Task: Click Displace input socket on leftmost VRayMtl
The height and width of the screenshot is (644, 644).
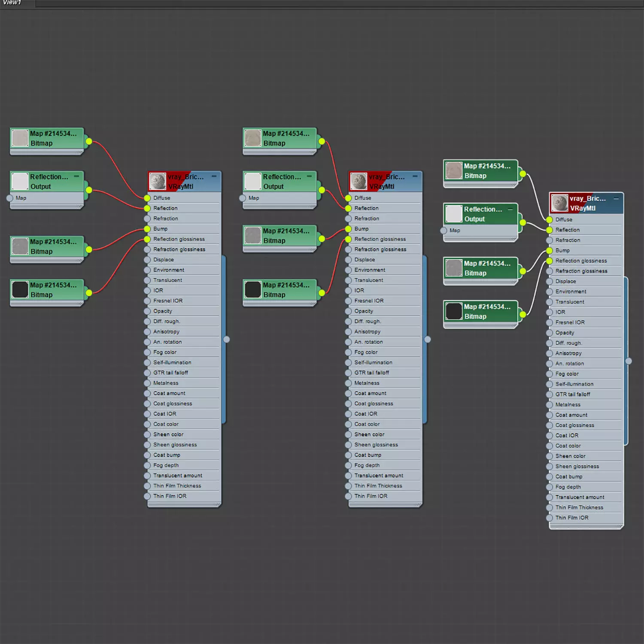Action: [x=147, y=260]
